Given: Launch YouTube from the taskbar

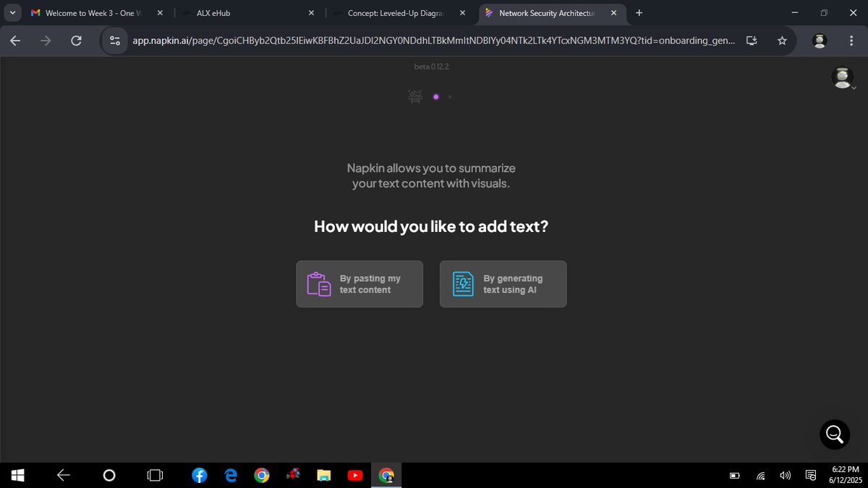Looking at the screenshot, I should [355, 475].
